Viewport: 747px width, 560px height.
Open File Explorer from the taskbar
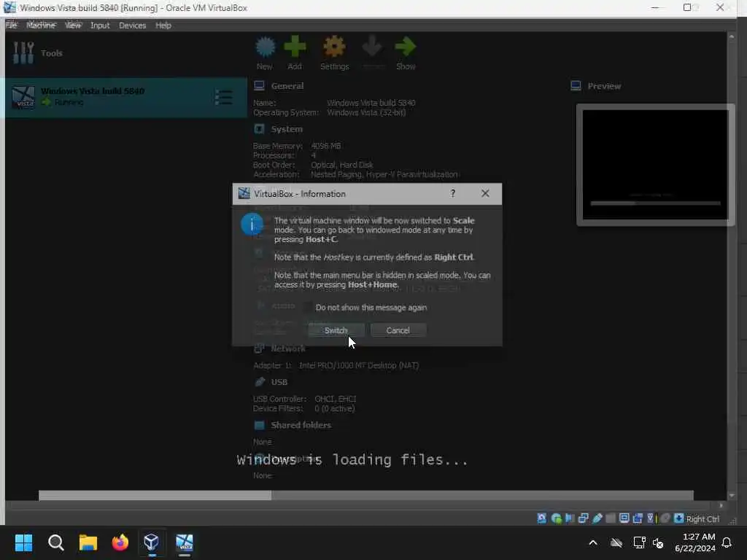point(88,542)
